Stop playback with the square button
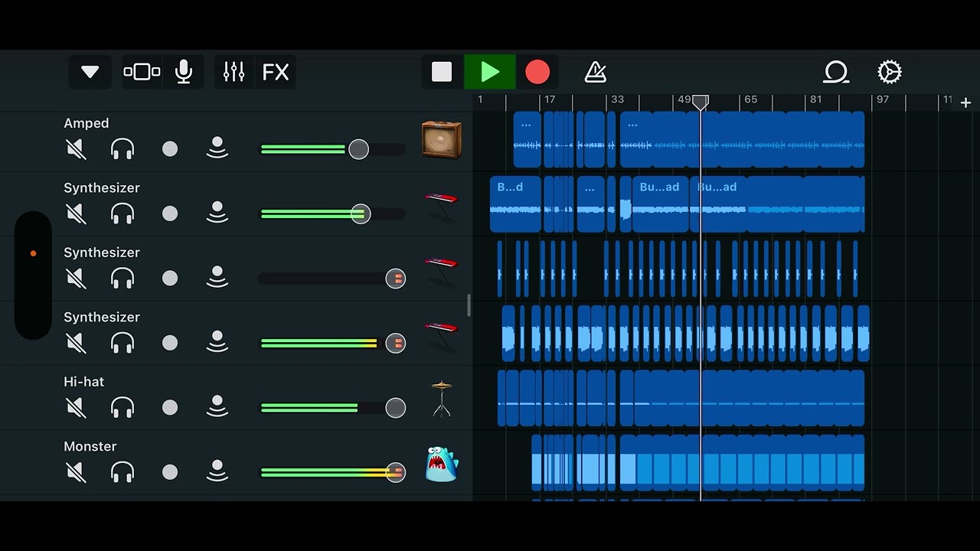 point(442,72)
